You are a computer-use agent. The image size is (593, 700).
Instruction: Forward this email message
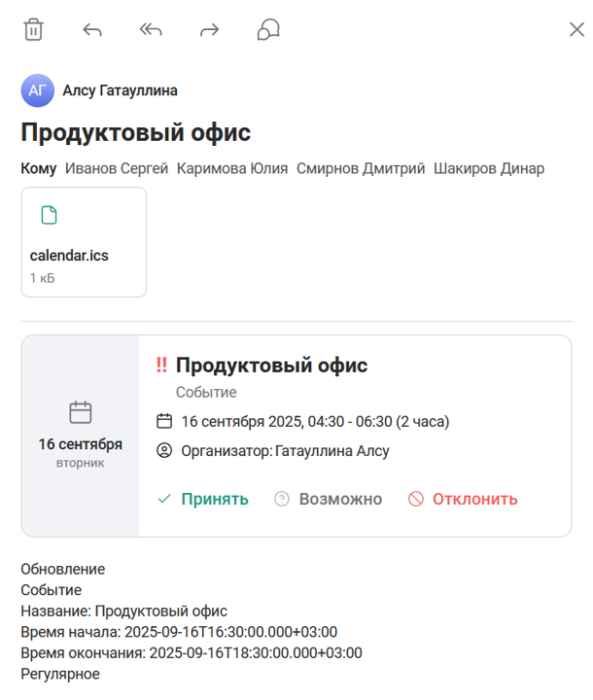point(209,30)
